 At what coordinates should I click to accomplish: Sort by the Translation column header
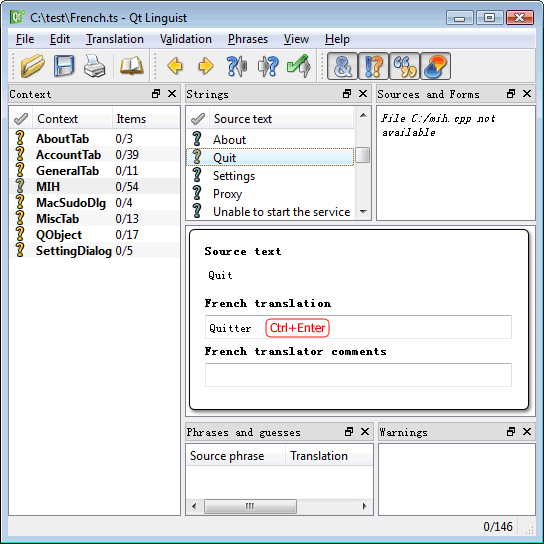point(329,456)
